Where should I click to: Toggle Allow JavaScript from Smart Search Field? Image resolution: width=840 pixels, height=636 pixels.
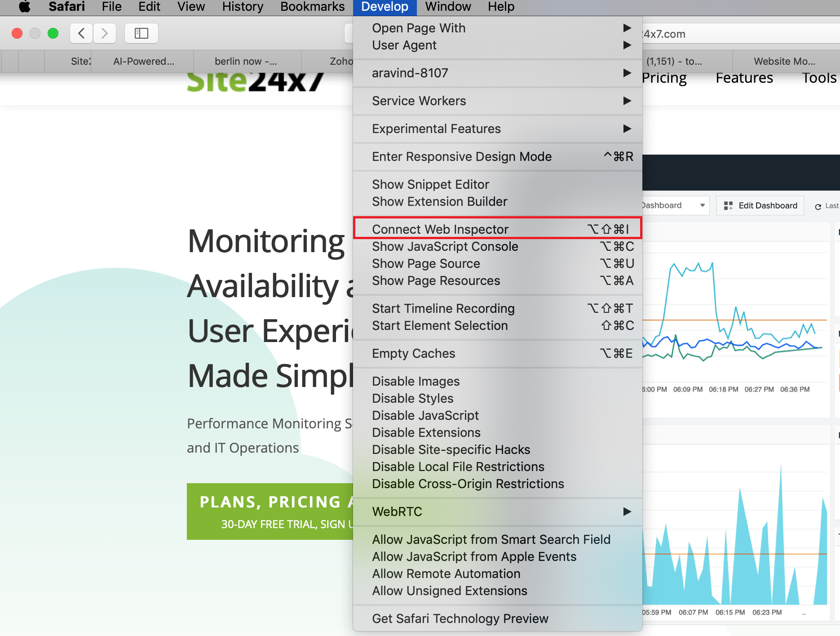pos(498,539)
